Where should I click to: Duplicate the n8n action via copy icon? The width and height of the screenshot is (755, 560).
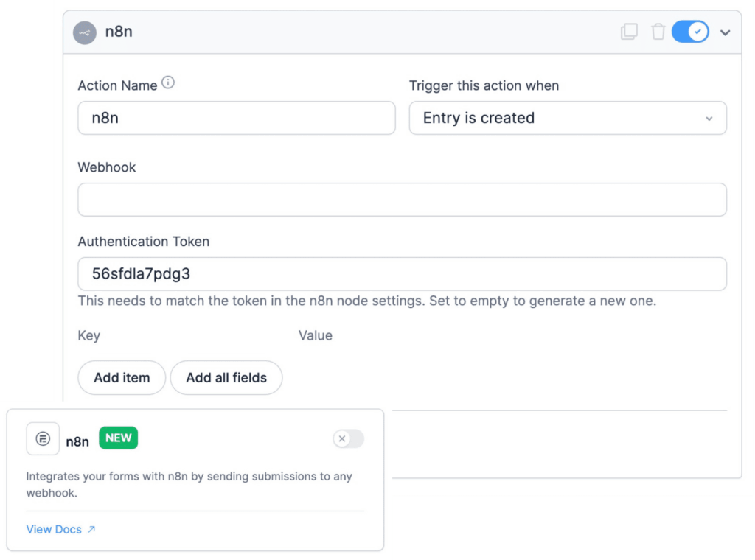629,32
